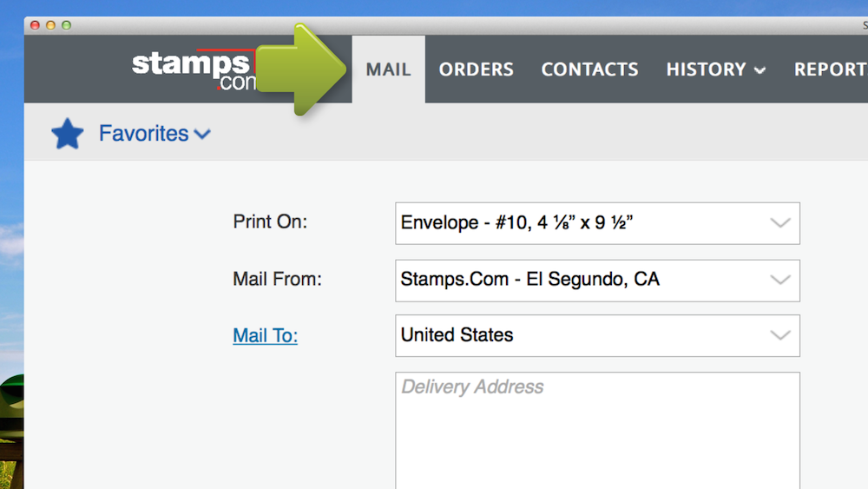Screen dimensions: 868x489
Task: Click the Favorites label
Action: coord(143,134)
